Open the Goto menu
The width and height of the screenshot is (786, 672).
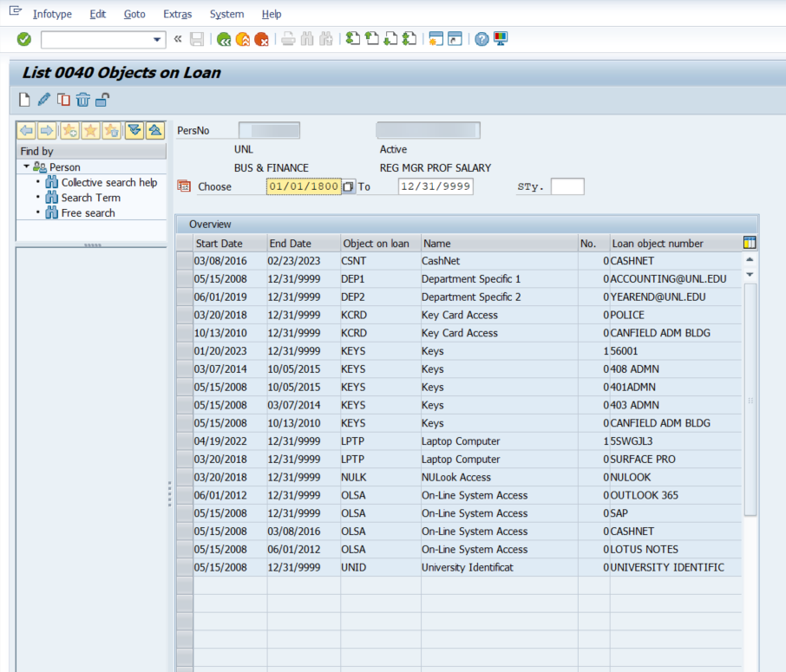(134, 14)
